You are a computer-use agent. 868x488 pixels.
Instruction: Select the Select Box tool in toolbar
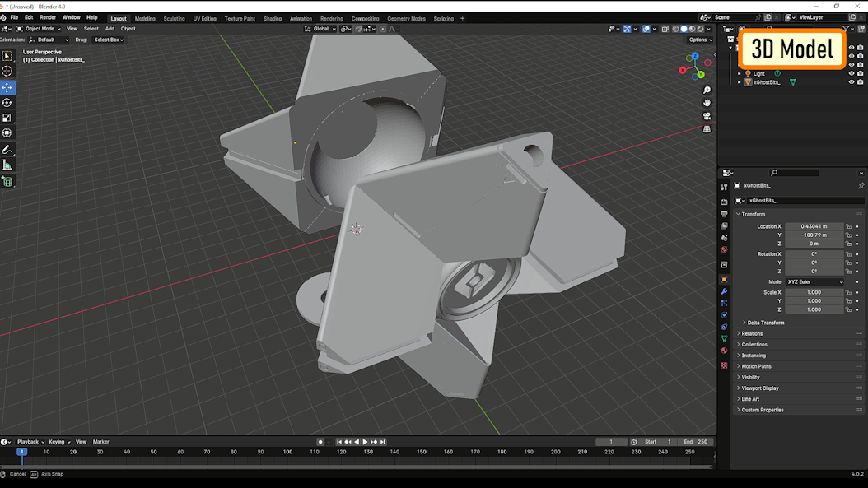(7, 56)
